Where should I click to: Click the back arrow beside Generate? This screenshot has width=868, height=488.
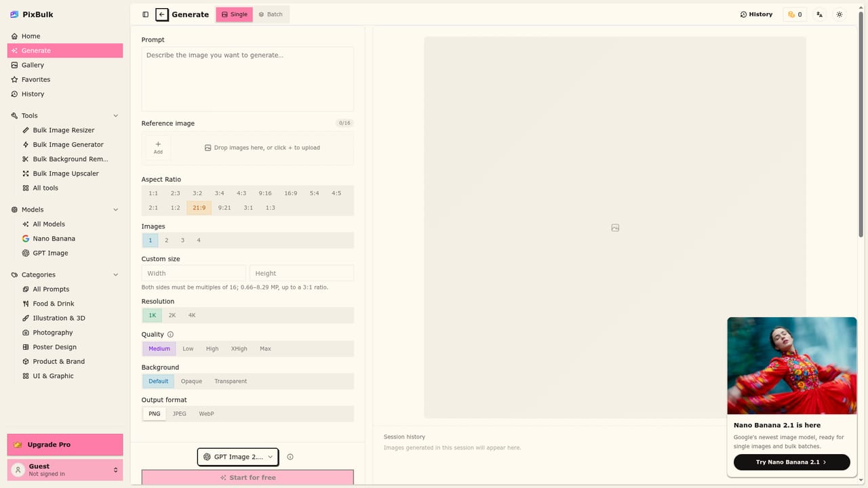[x=161, y=14]
